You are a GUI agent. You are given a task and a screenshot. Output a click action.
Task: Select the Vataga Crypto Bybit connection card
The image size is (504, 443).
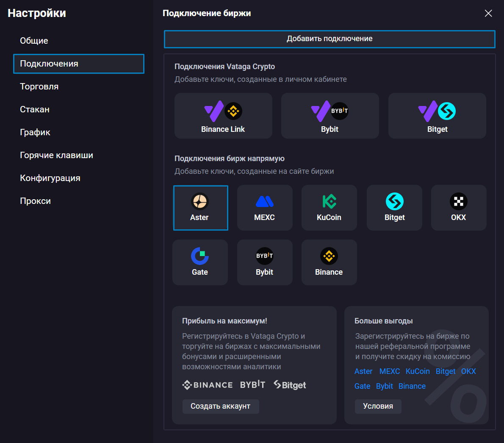click(330, 116)
